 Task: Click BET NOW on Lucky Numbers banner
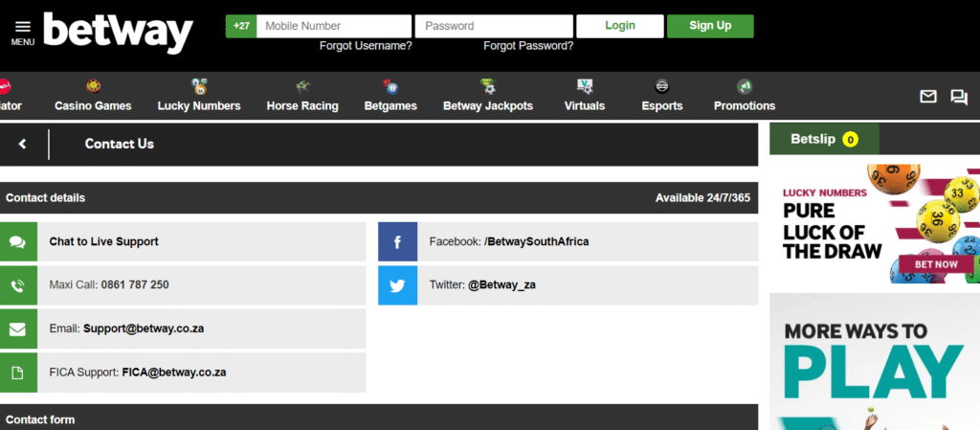click(936, 264)
